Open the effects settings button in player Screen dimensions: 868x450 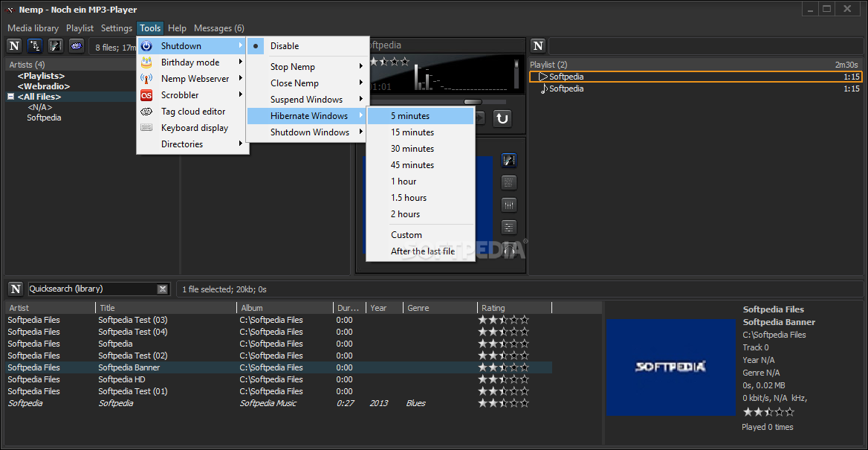point(509,227)
